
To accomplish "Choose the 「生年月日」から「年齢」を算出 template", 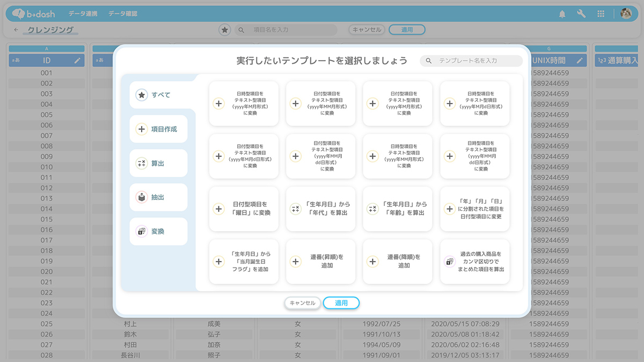I will 398,209.
